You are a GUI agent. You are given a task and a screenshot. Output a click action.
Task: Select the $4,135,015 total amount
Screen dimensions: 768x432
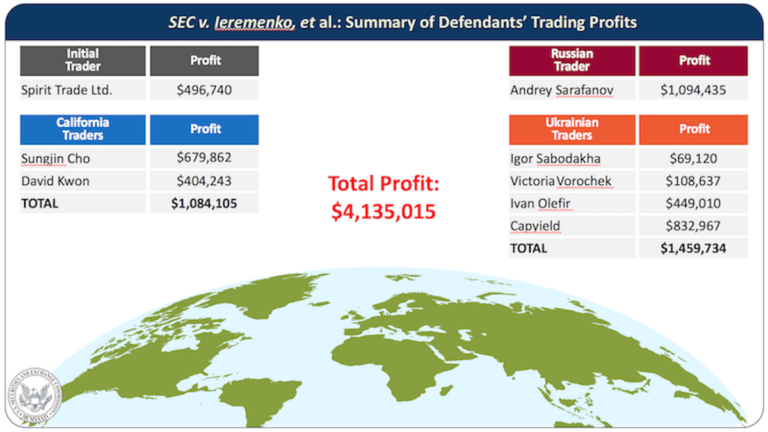[384, 212]
